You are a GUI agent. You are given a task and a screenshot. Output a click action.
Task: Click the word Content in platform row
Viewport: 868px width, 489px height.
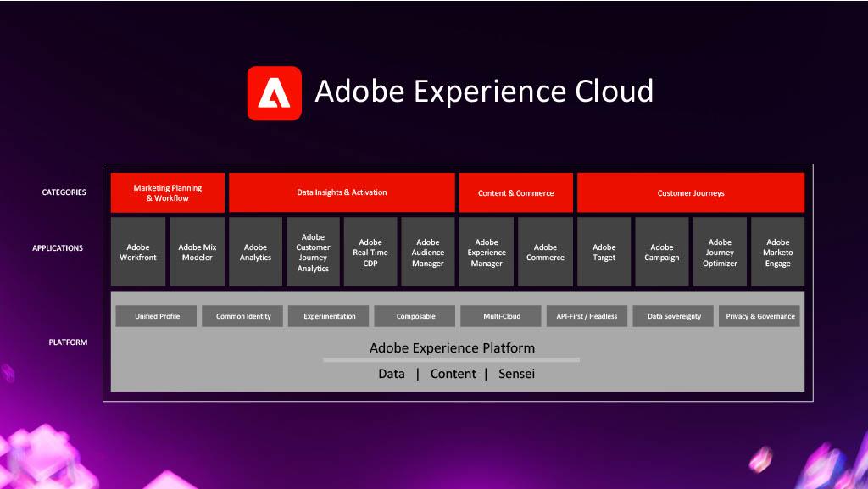[453, 374]
